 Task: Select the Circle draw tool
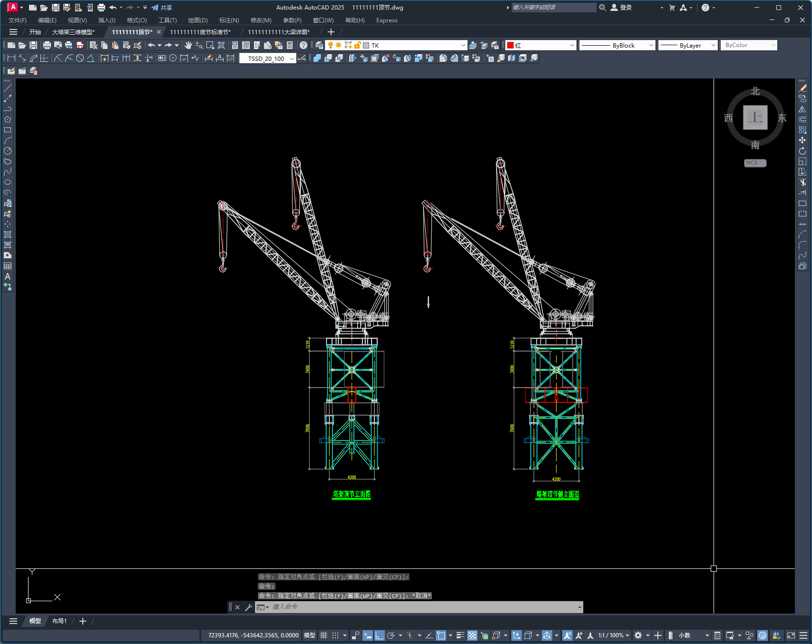(x=8, y=151)
